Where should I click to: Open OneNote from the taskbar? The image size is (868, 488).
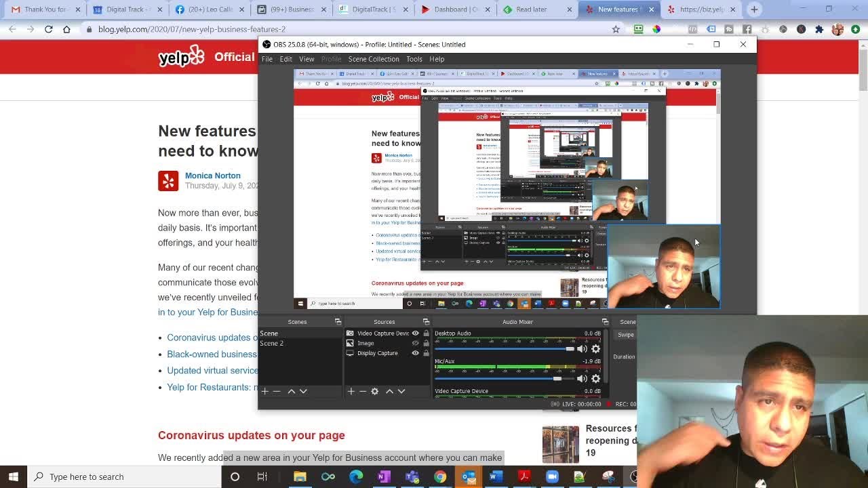pos(384,476)
